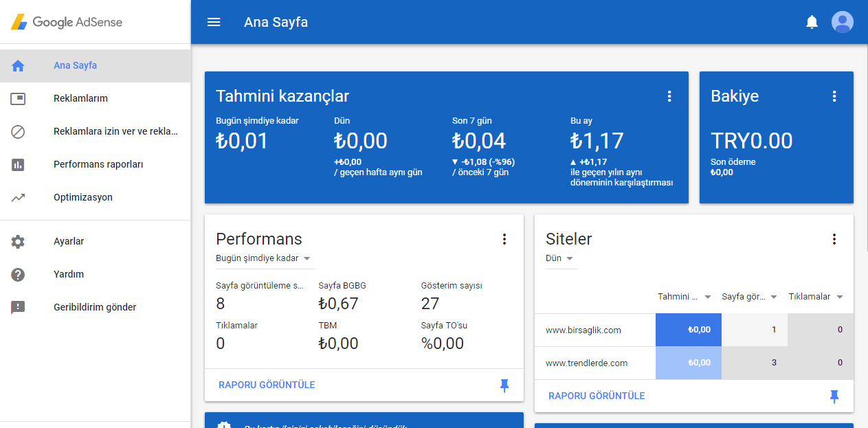The image size is (868, 428).
Task: Click the Google AdSense logo
Action: [67, 22]
